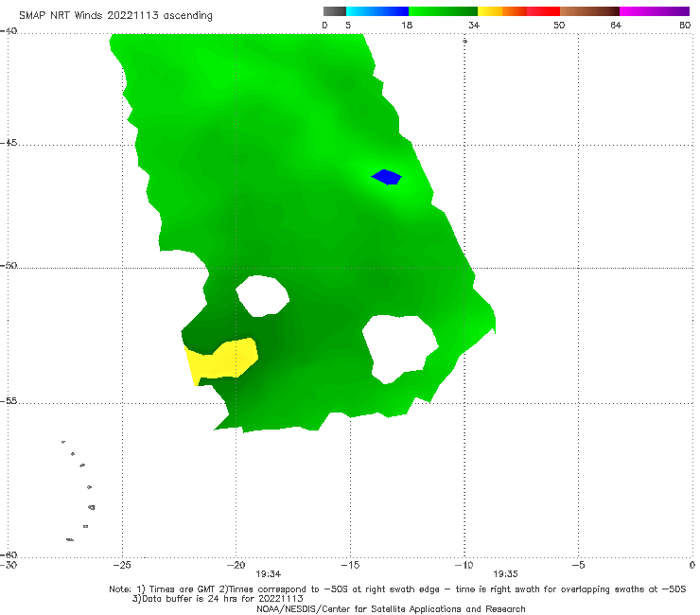Click the yellow high-wind patch on the map
Image resolution: width=700 pixels, height=615 pixels.
(x=221, y=360)
